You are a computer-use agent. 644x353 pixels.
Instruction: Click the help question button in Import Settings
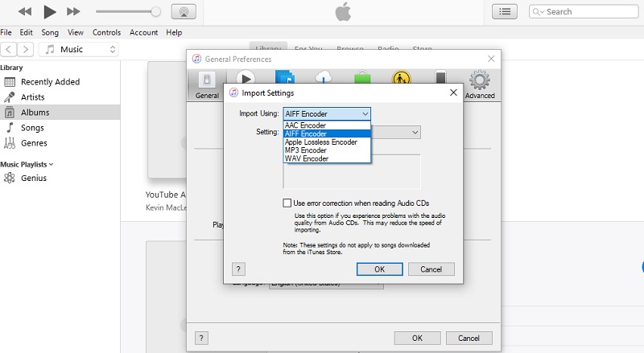coord(238,269)
